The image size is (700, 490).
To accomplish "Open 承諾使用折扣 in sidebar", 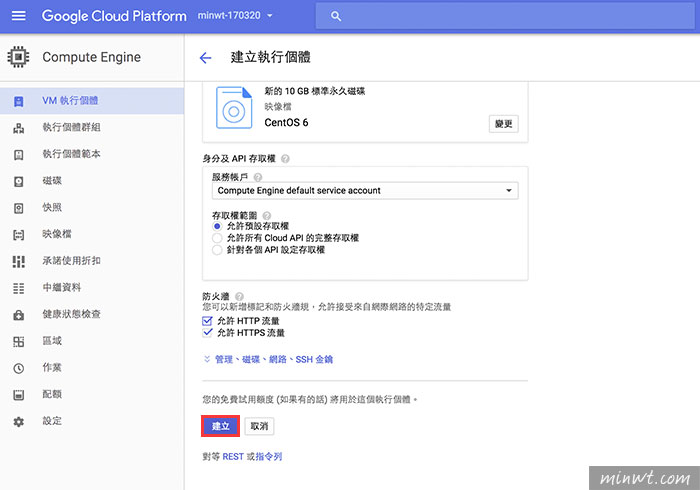I will [92, 261].
